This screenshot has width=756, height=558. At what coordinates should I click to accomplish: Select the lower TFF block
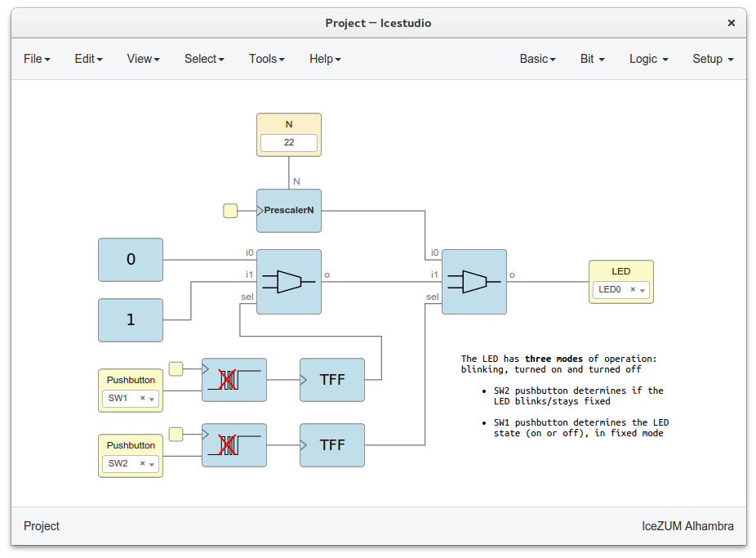point(332,445)
